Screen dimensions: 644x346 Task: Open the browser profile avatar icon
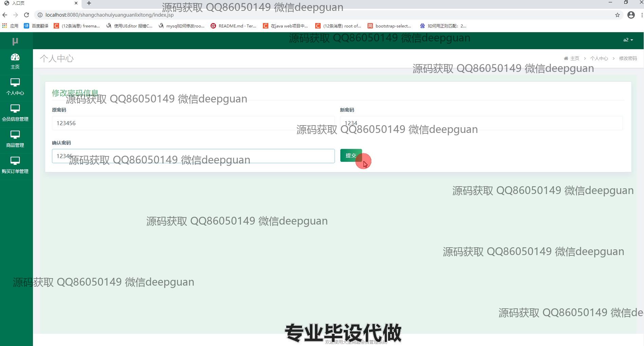point(631,15)
